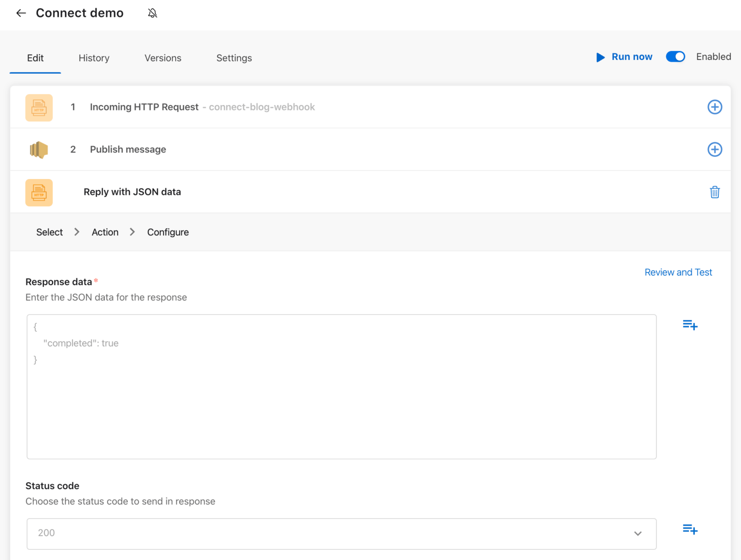This screenshot has width=741, height=560.
Task: Open Review and Test
Action: click(x=678, y=272)
